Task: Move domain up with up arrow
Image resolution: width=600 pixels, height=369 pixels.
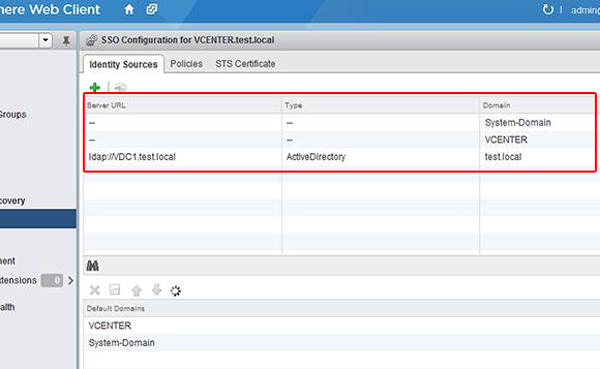Action: 136,291
